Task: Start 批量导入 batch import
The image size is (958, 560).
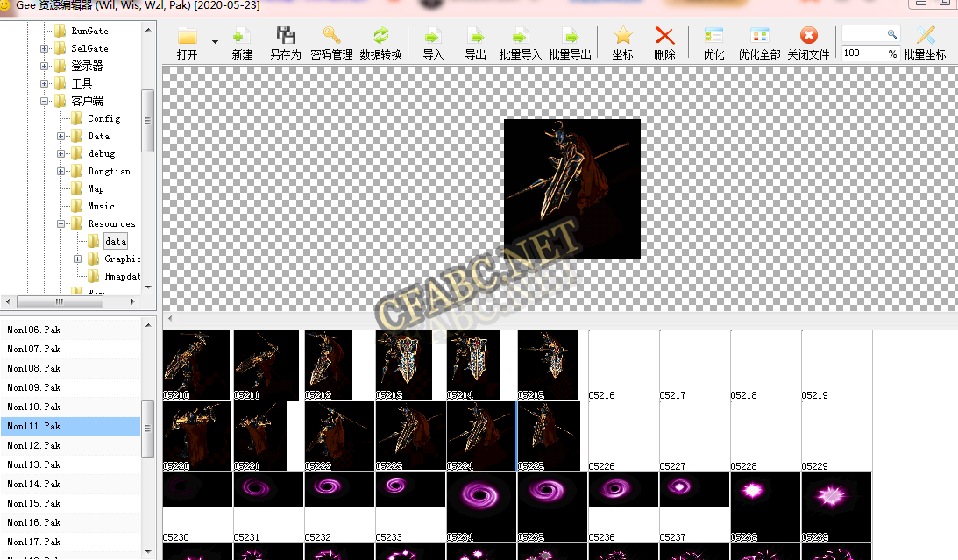Action: 521,43
